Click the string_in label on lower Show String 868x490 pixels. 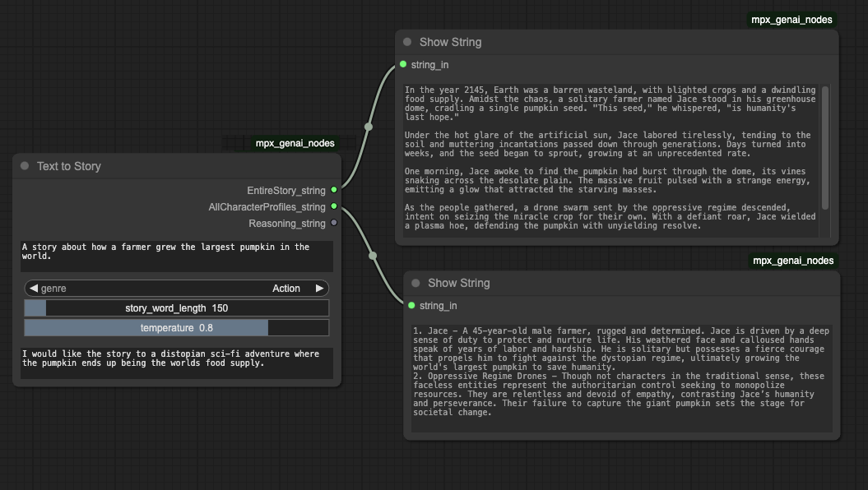pos(438,306)
